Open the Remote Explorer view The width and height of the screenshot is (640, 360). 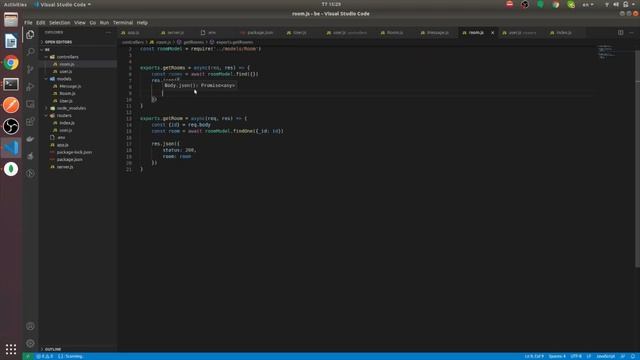30,104
